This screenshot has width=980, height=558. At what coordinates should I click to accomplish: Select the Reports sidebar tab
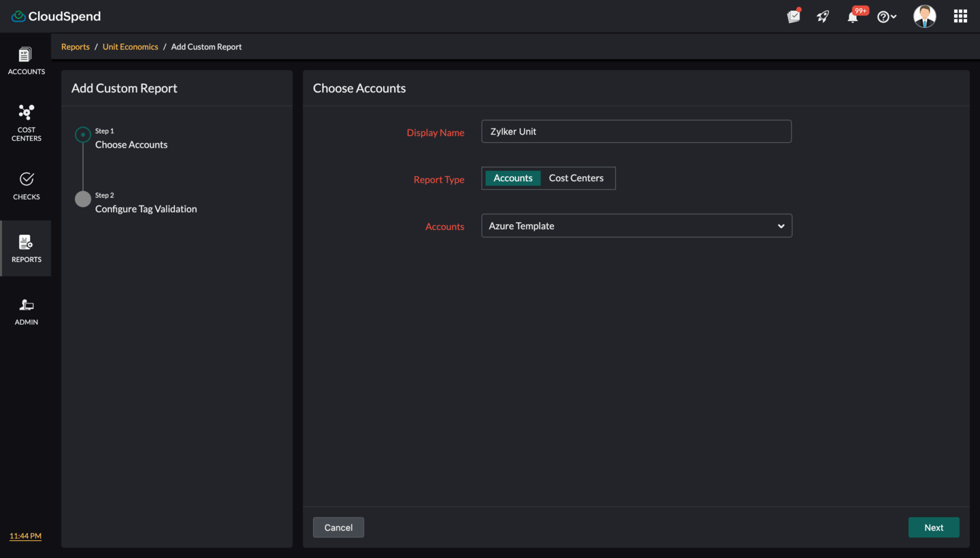[x=26, y=248]
